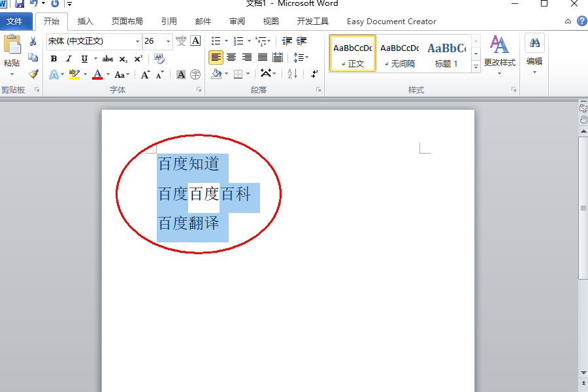Toggle Center alignment
588x392 pixels.
(x=231, y=57)
